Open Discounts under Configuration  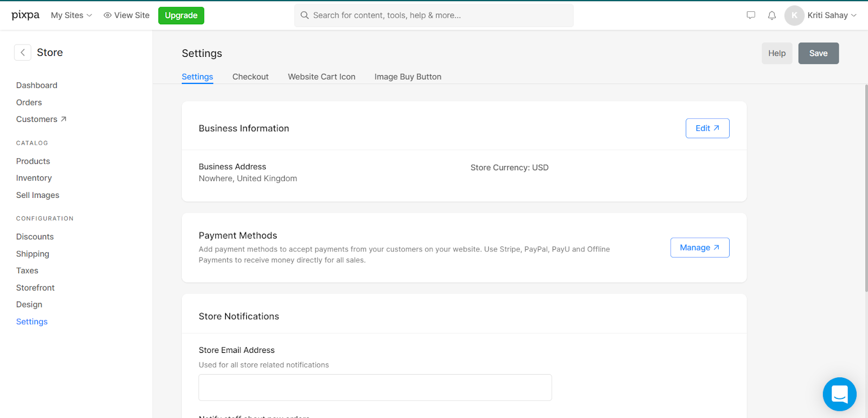pos(35,236)
